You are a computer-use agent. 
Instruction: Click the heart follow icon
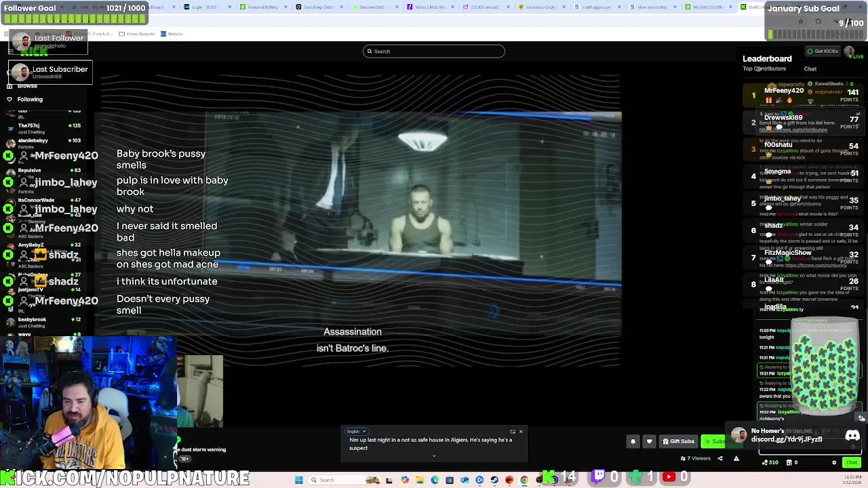649,441
